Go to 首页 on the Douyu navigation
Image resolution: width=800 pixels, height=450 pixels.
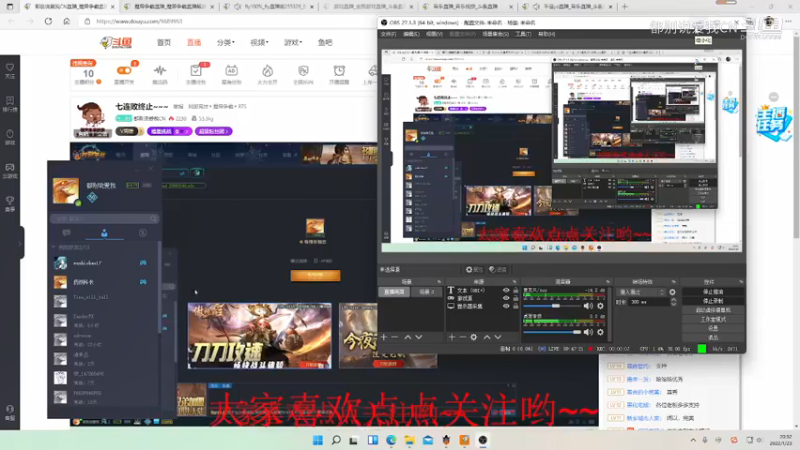(x=164, y=42)
